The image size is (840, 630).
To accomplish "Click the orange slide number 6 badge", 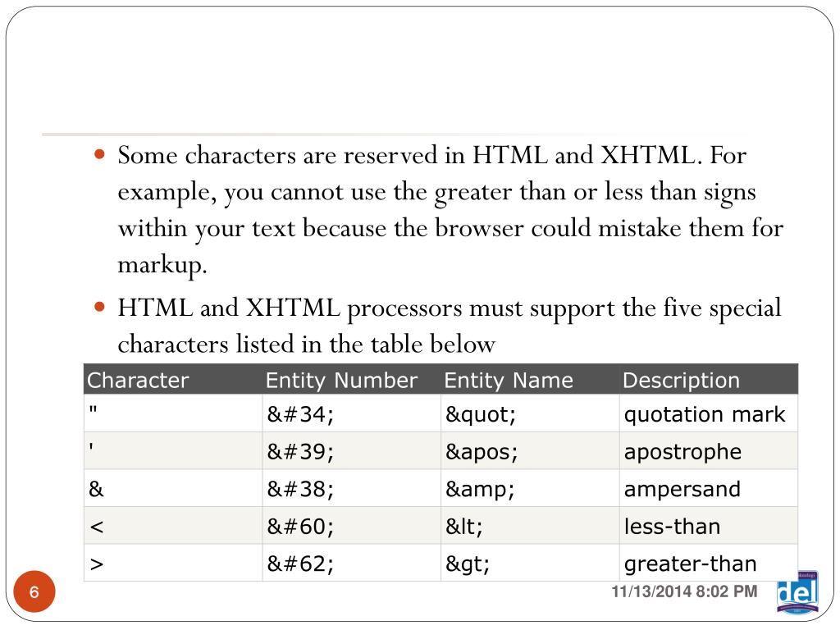I will (34, 591).
